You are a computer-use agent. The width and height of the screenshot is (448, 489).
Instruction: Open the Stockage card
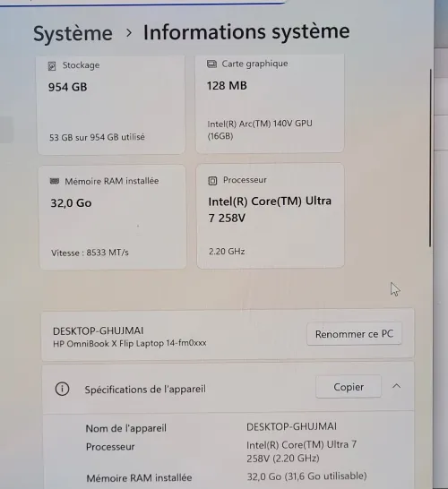(111, 105)
